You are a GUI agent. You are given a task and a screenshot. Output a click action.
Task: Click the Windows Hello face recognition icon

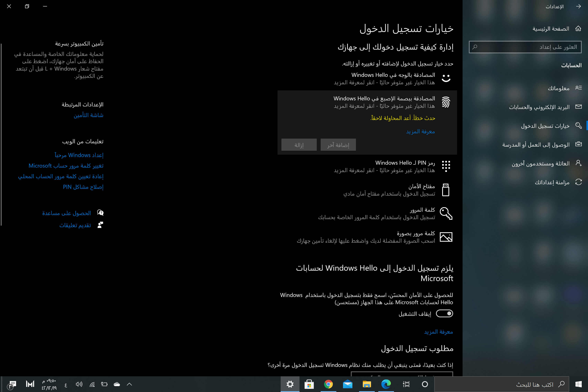[x=446, y=78]
